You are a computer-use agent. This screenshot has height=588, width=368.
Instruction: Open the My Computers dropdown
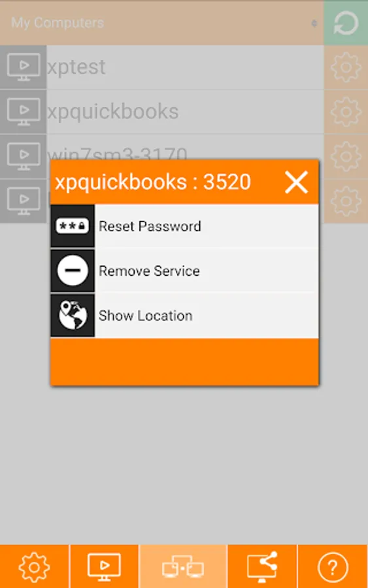click(x=161, y=23)
